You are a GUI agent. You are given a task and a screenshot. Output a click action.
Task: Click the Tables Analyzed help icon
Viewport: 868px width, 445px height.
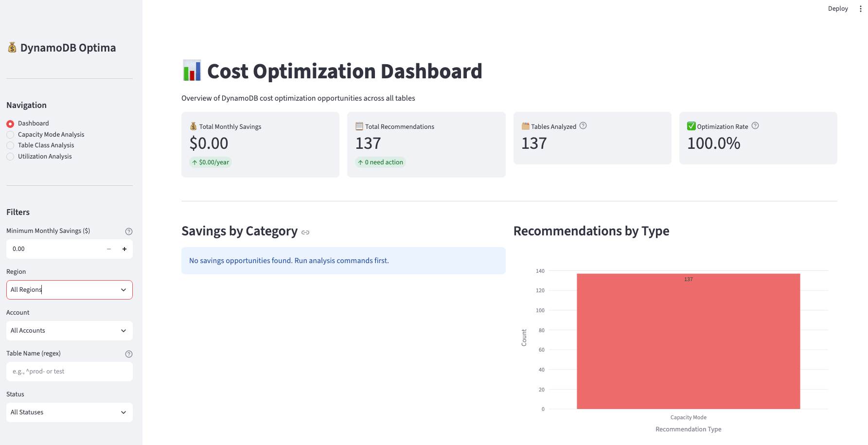click(x=583, y=125)
